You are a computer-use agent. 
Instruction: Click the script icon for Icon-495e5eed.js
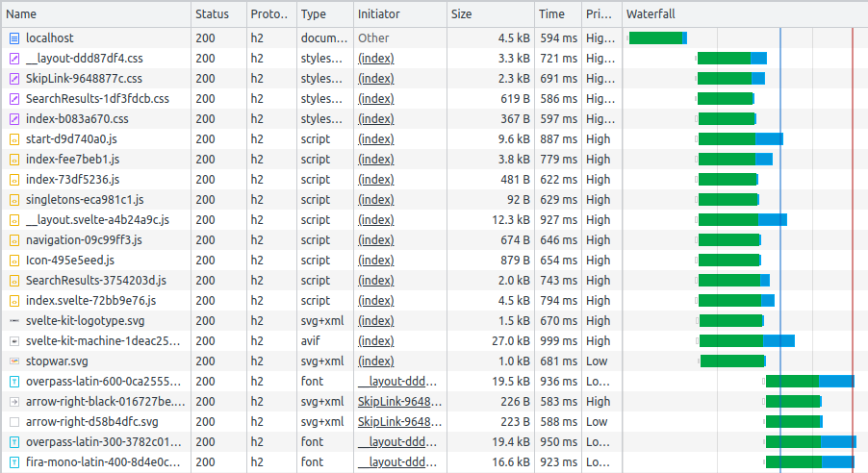[14, 260]
